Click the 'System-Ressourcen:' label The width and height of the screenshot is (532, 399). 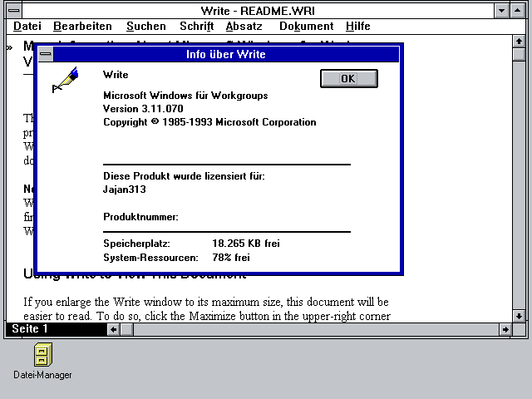pos(150,258)
